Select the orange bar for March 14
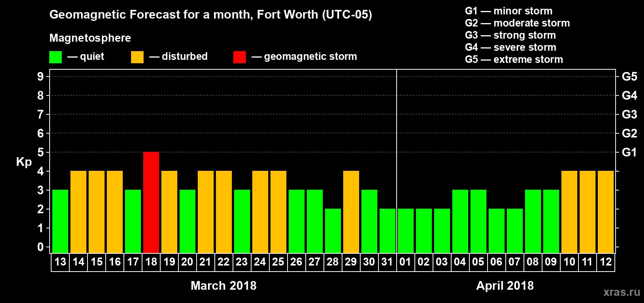The width and height of the screenshot is (644, 303). click(x=78, y=212)
